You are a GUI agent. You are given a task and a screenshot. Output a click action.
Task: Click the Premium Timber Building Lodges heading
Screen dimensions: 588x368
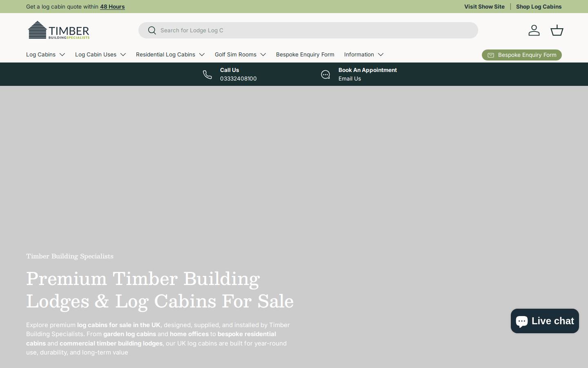(160, 289)
